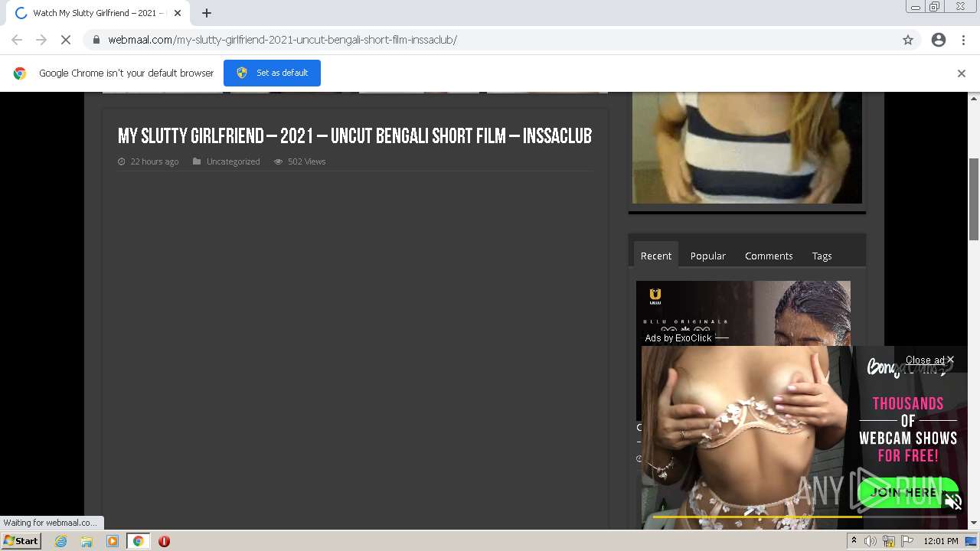This screenshot has width=980, height=551.
Task: Click the striped shirt sidebar thumbnail
Action: click(747, 148)
